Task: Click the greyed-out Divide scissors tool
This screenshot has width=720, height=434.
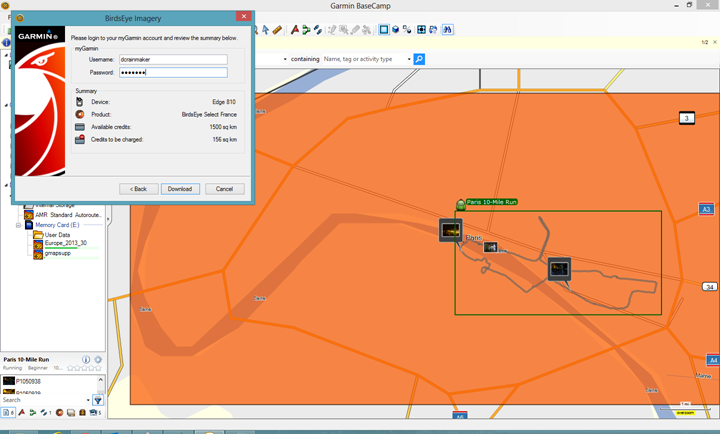Action: click(x=366, y=30)
